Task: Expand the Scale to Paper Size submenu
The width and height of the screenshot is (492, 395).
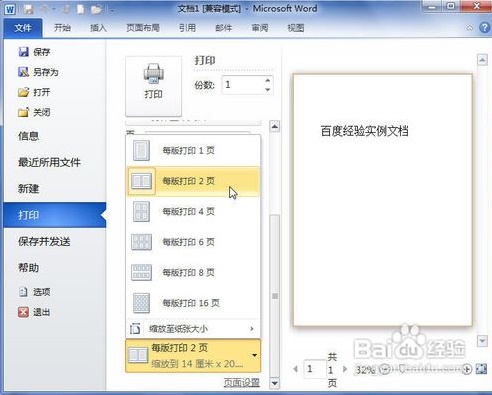Action: 193,329
